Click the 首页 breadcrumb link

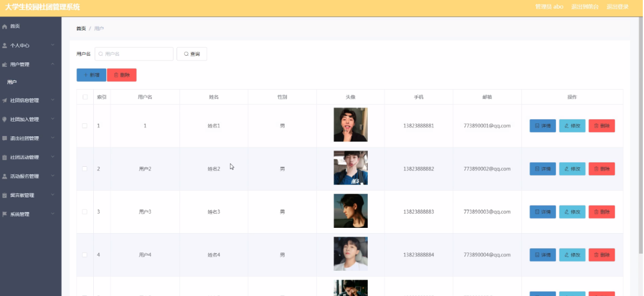click(x=81, y=28)
